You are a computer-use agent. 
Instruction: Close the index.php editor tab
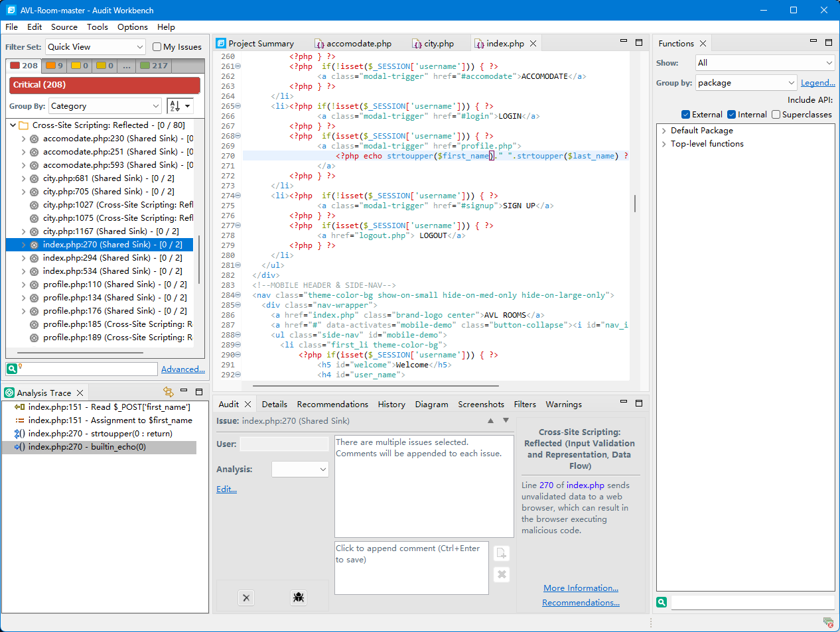533,44
